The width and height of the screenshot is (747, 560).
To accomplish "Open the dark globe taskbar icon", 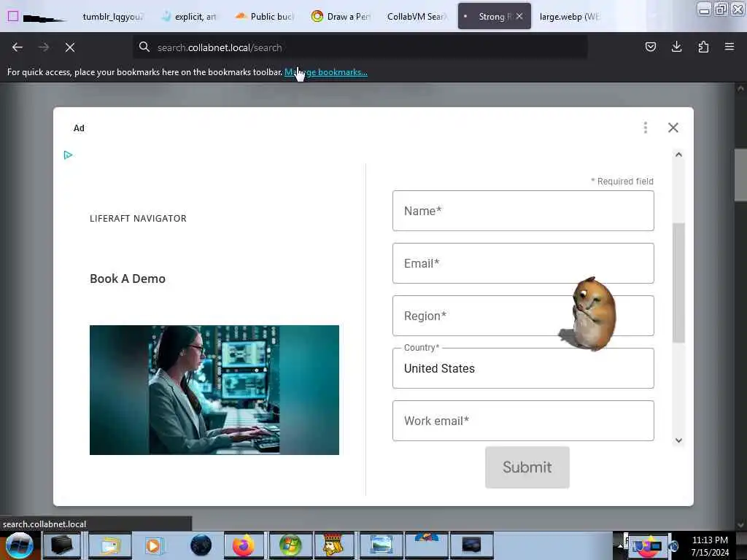I will click(201, 545).
